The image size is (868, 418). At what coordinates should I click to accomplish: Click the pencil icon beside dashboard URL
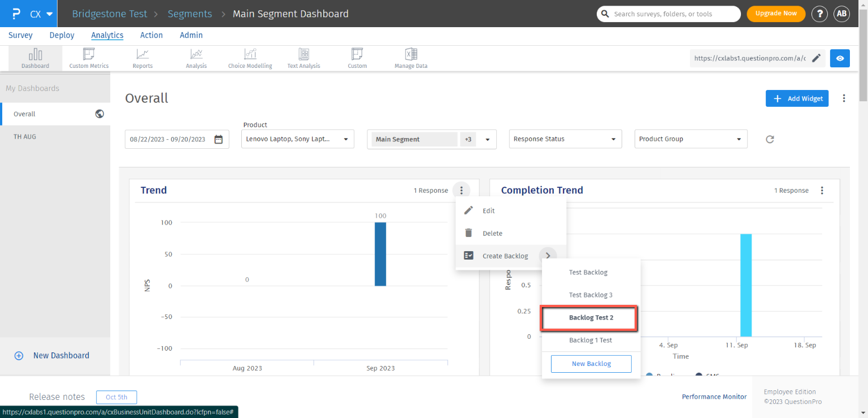click(x=816, y=58)
